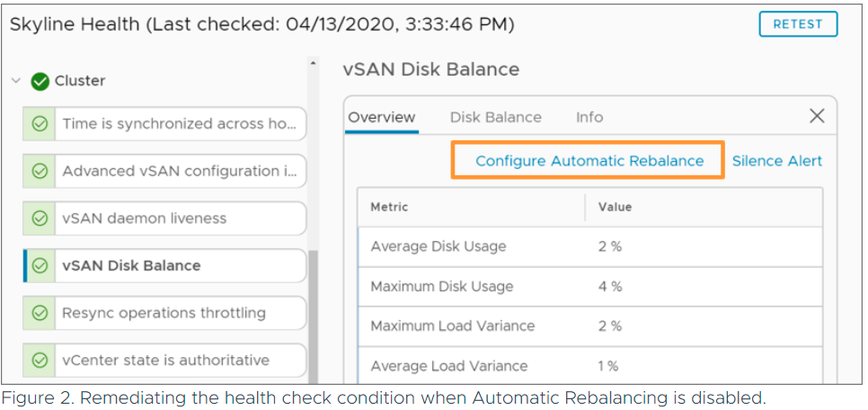Click the RETEST button
Image resolution: width=868 pixels, height=410 pixels.
[x=798, y=24]
